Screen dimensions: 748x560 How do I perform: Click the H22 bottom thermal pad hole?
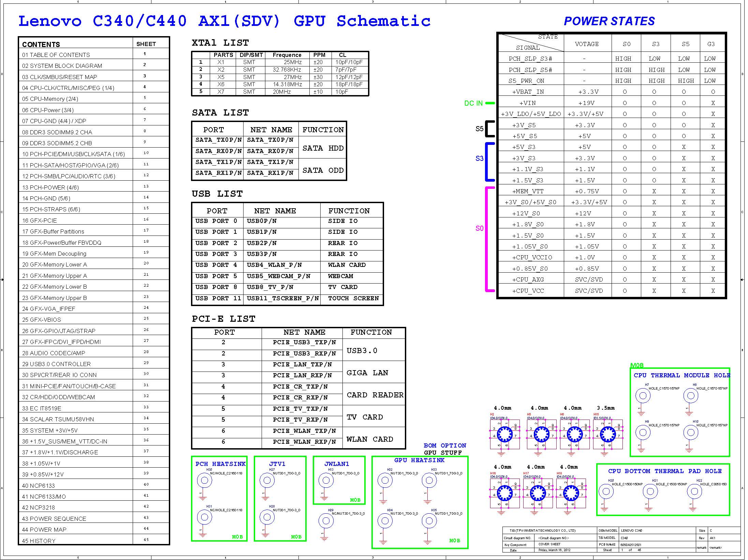tap(694, 491)
